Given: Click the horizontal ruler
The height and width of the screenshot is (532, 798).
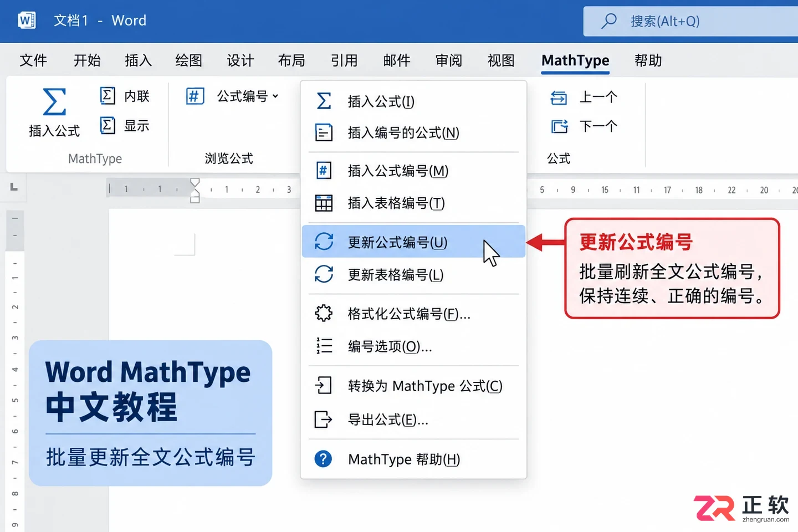Looking at the screenshot, I should (452, 189).
